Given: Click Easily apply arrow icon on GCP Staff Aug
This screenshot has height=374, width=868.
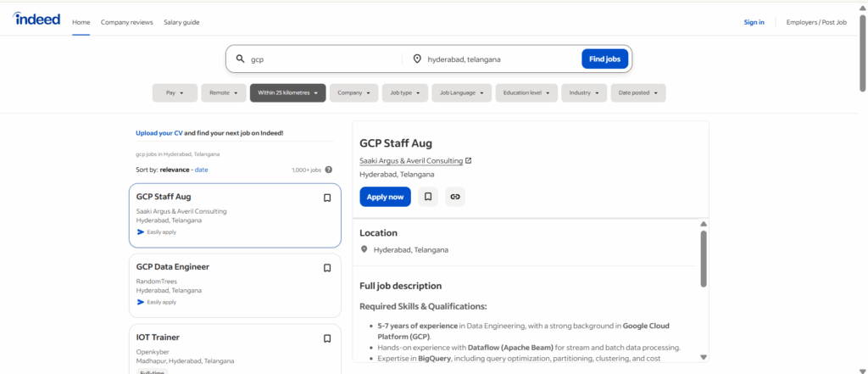Looking at the screenshot, I should pyautogui.click(x=141, y=232).
